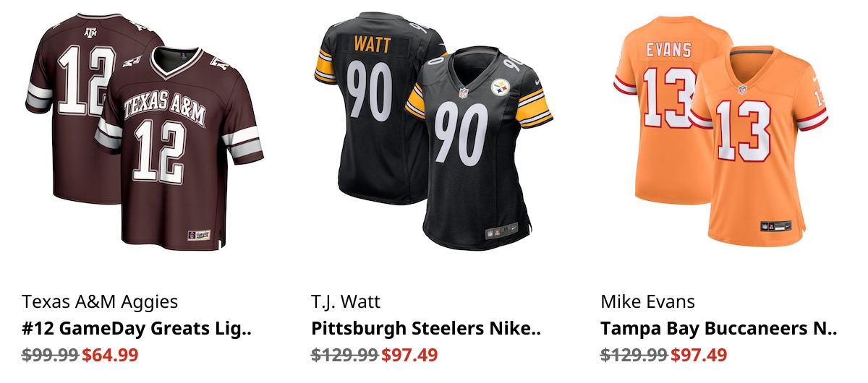
Task: Click the T.J. Watt jersey's crossed-out $129.99
Action: coord(345,355)
